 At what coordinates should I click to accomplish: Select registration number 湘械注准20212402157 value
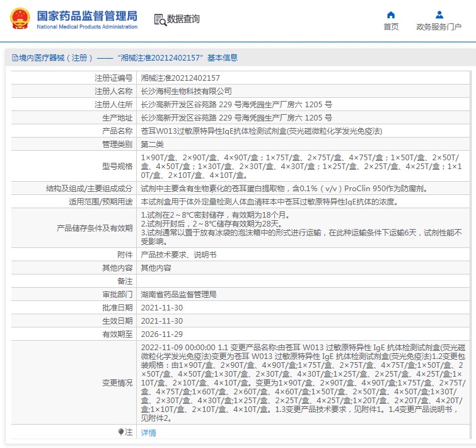pos(180,78)
